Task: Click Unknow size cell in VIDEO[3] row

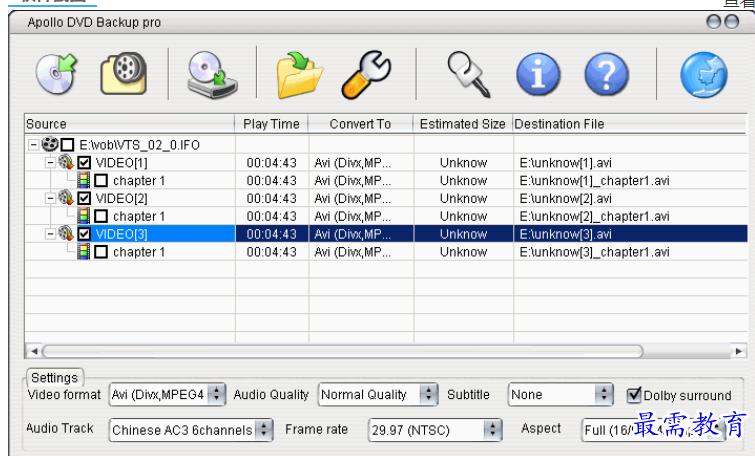Action: [x=463, y=234]
